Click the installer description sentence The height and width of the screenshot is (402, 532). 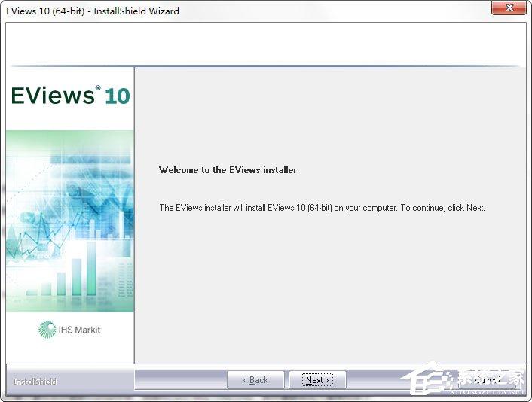click(322, 208)
